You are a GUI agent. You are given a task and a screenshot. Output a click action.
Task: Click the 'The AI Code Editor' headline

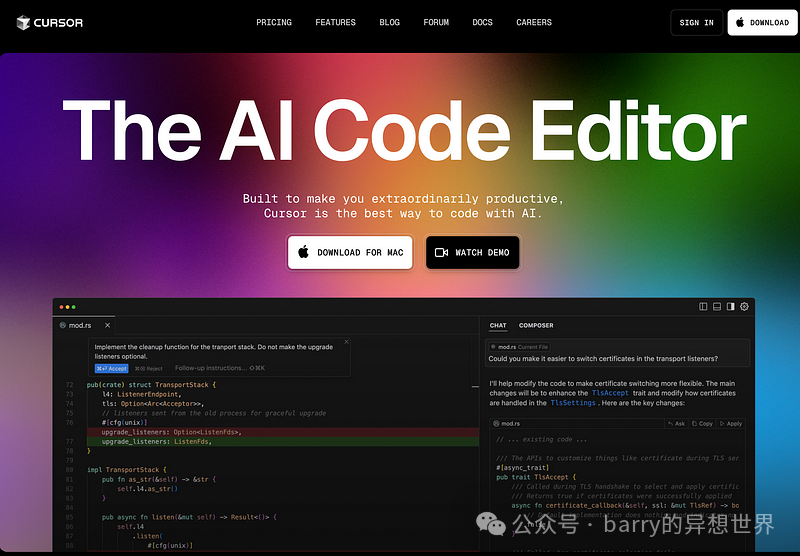point(405,131)
